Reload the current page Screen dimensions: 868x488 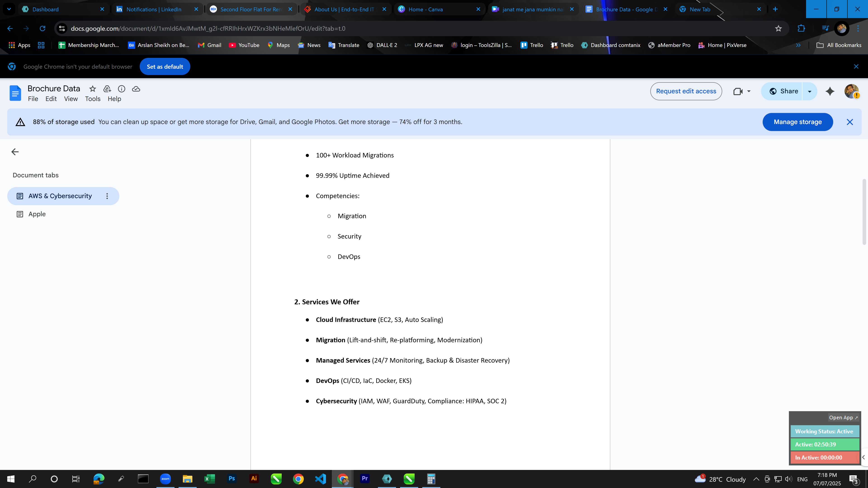pos(42,29)
